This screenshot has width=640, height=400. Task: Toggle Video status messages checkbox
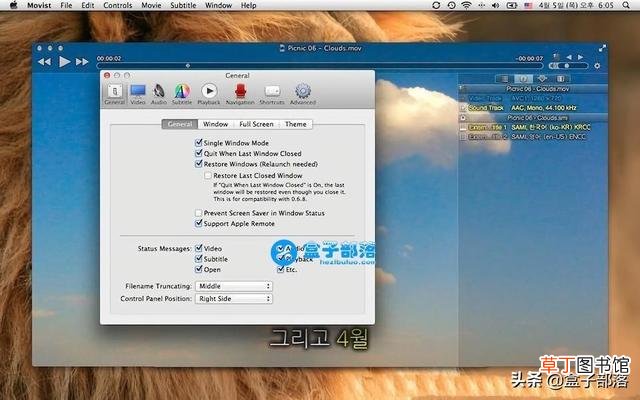199,248
